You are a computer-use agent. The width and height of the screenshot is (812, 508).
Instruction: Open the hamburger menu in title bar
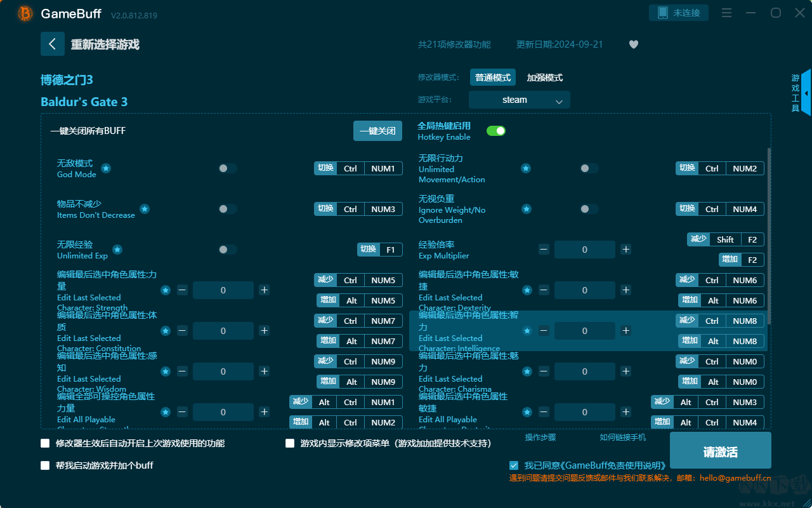click(x=727, y=13)
